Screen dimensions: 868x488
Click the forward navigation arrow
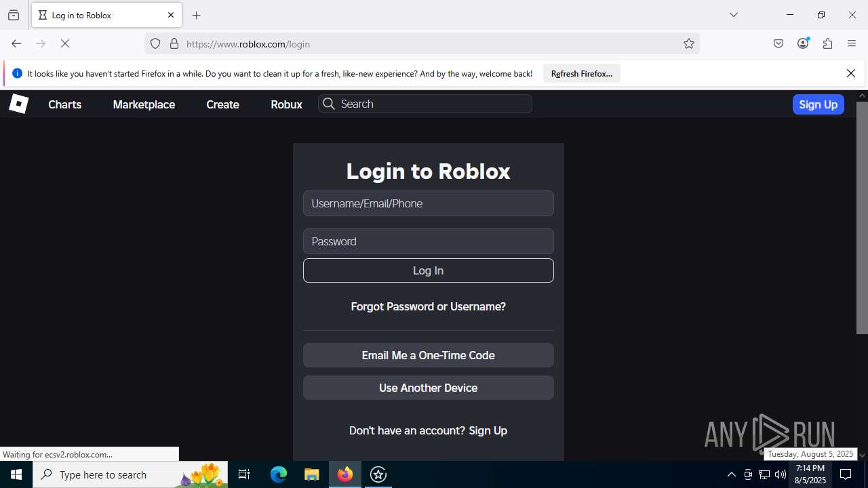point(41,43)
